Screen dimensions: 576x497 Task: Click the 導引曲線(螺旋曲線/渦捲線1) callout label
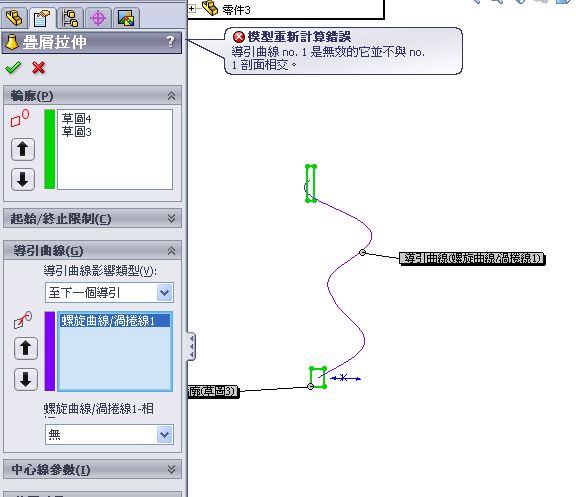[x=472, y=258]
